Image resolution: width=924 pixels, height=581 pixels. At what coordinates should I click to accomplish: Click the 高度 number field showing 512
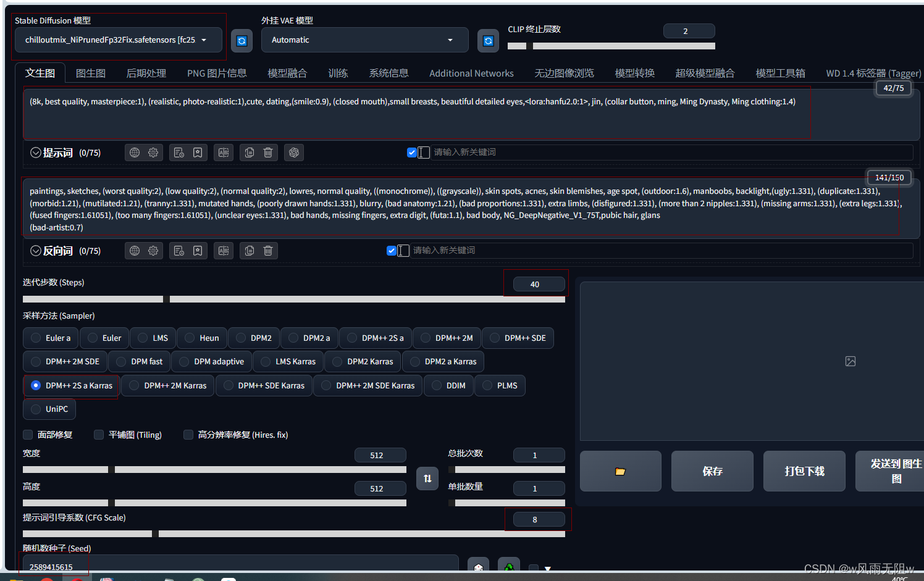click(380, 488)
